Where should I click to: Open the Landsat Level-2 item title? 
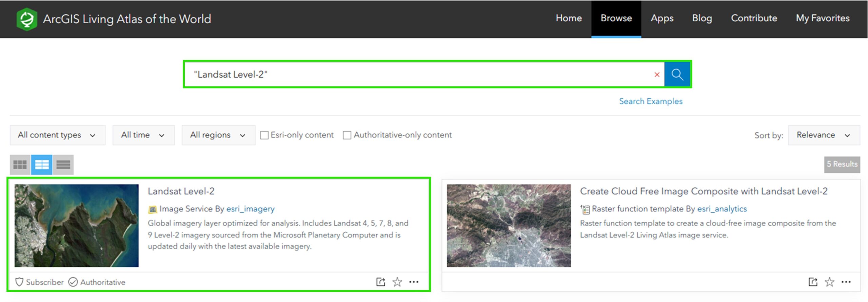click(181, 191)
